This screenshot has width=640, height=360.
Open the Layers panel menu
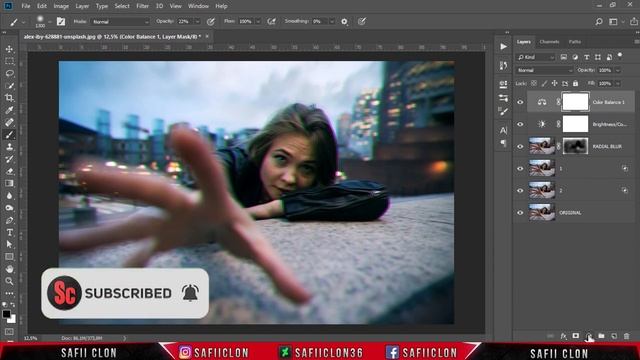click(637, 42)
